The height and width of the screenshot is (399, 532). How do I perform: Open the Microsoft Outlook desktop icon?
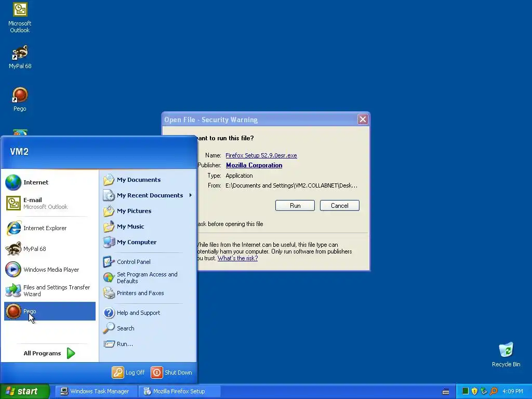(x=20, y=18)
